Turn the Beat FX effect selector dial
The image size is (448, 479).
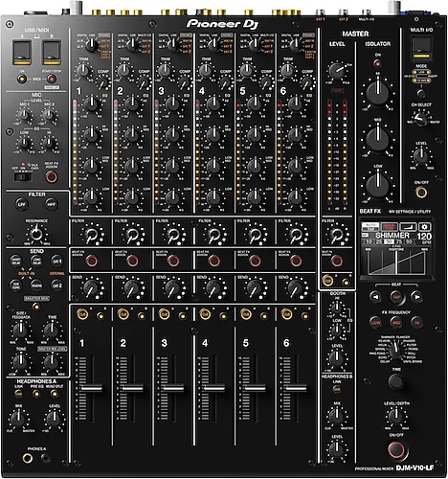tap(395, 352)
